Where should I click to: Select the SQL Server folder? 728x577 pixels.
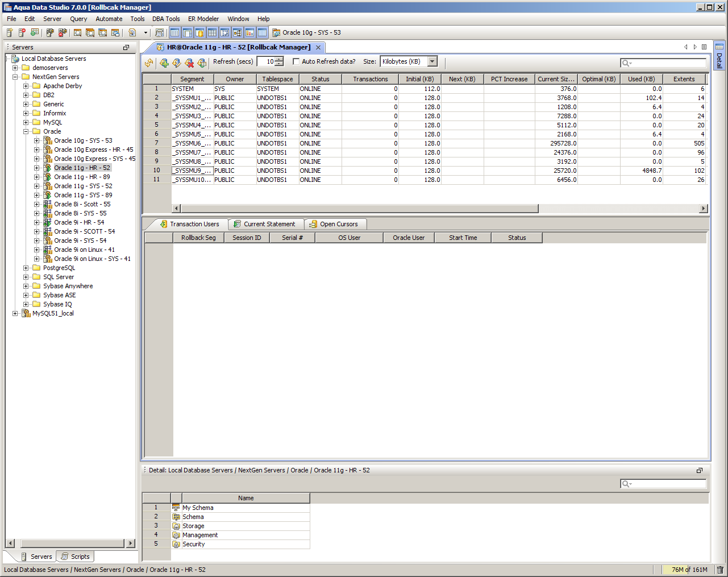tap(59, 277)
